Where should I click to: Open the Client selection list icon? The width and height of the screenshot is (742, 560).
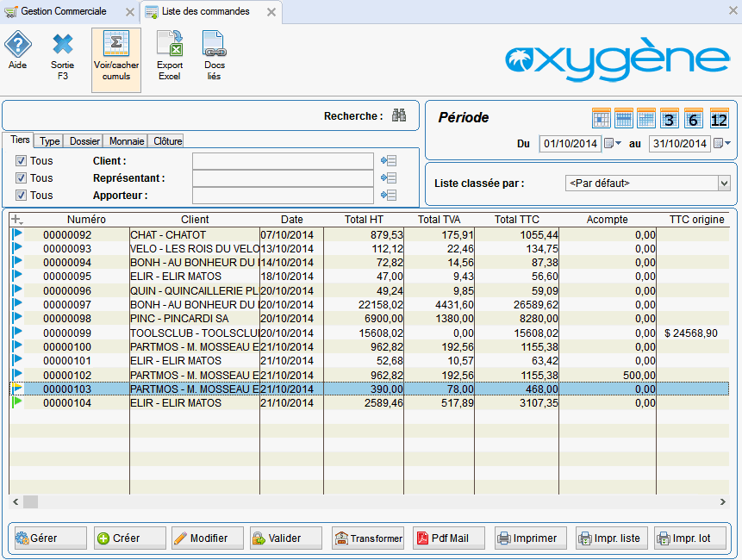389,161
